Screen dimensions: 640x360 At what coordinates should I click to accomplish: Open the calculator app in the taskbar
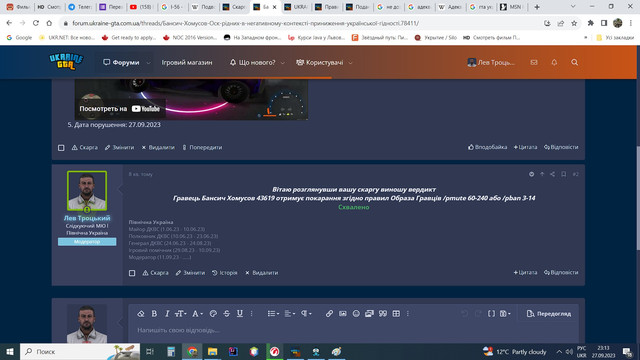[x=171, y=351]
